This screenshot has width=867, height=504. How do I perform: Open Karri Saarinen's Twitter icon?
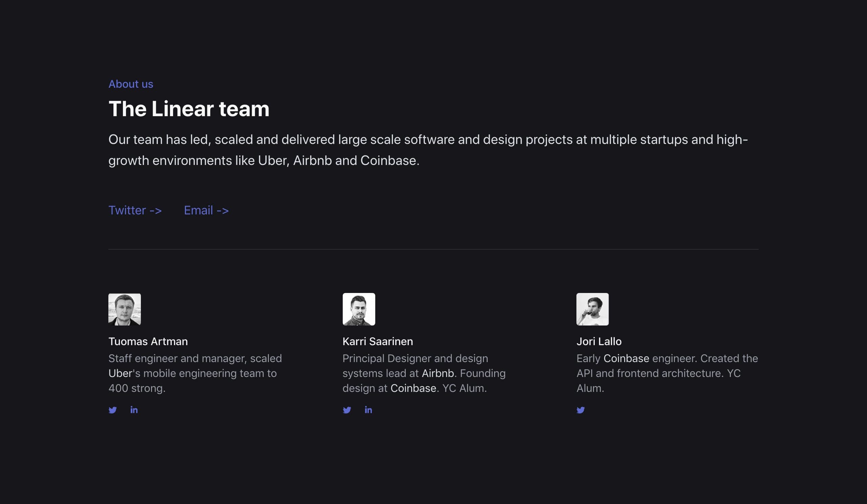tap(347, 410)
